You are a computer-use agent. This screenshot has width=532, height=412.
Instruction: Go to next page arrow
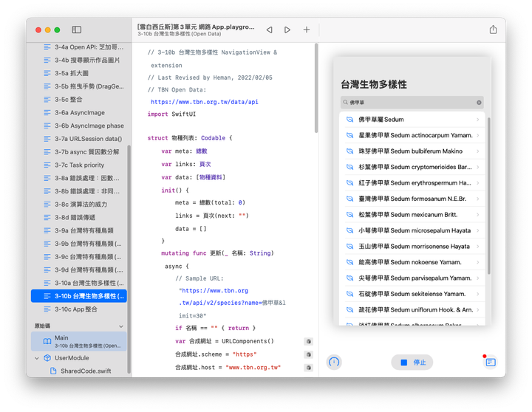(x=287, y=30)
